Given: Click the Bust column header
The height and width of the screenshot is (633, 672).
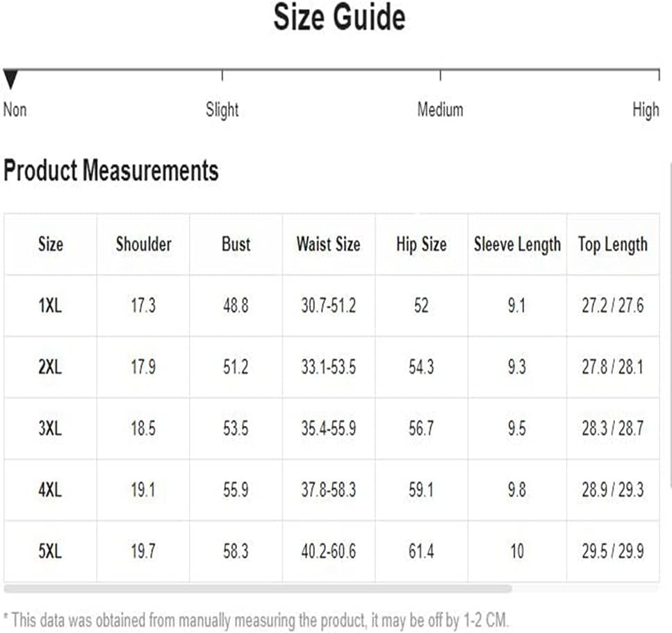Looking at the screenshot, I should 236,245.
